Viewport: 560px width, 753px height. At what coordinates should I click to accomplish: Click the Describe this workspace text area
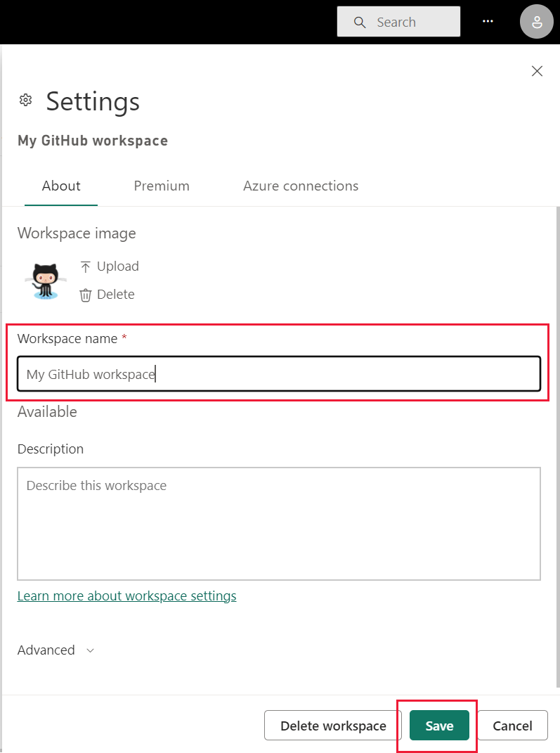click(279, 524)
